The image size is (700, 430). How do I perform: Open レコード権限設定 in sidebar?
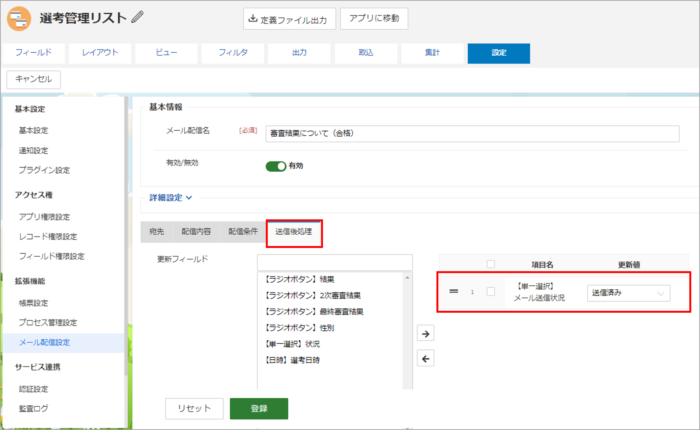point(48,237)
